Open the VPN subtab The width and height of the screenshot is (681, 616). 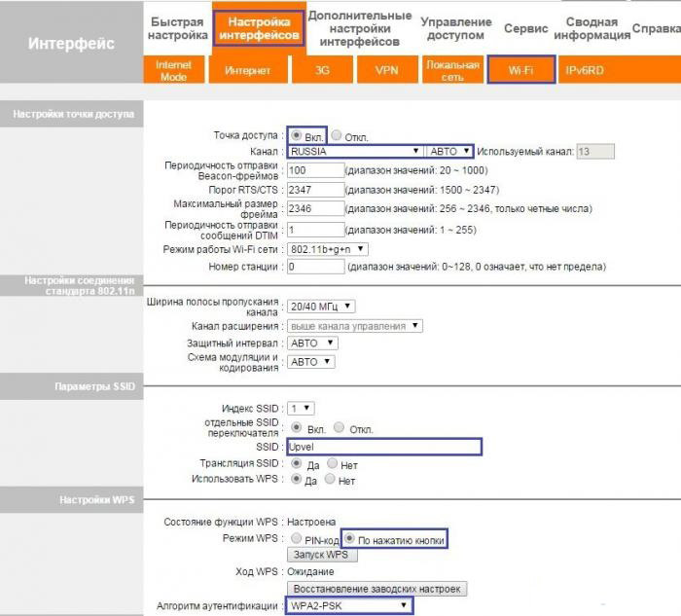[386, 70]
